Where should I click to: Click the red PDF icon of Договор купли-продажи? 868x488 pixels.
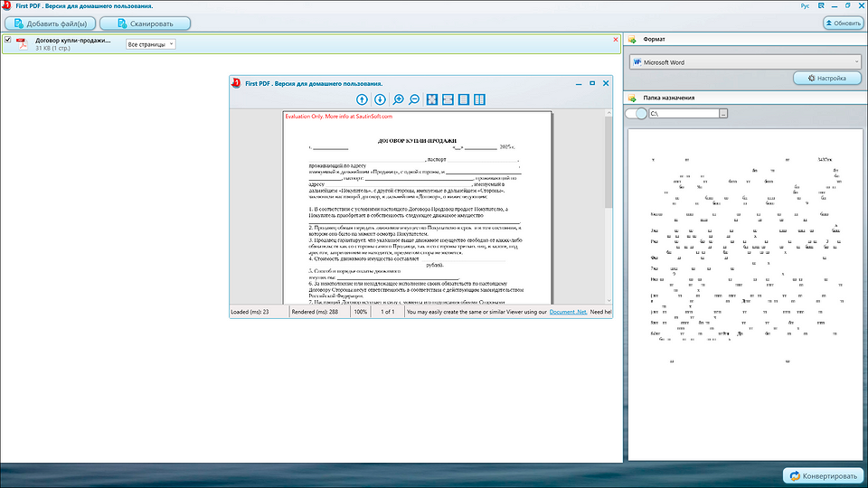22,44
